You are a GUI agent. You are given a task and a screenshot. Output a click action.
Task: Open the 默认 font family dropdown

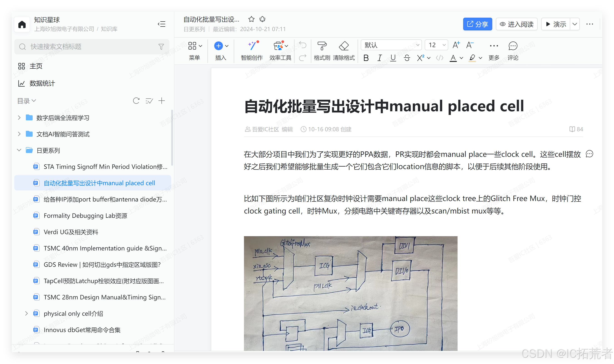coord(391,45)
